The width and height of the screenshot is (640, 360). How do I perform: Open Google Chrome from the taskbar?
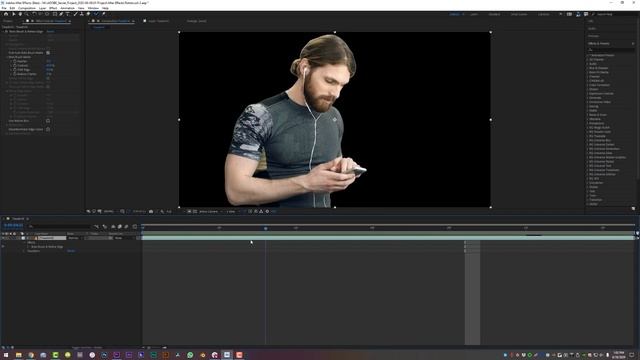coord(31,355)
